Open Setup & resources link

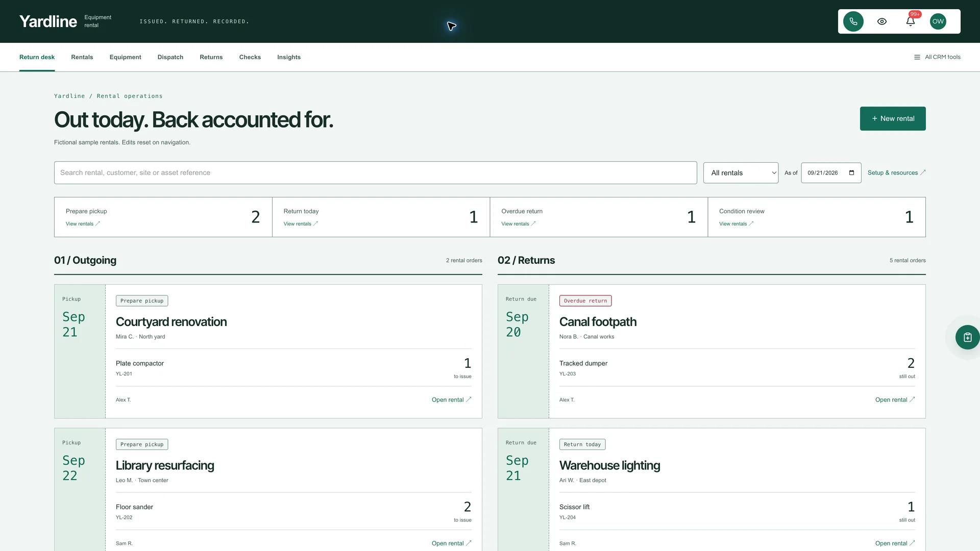[x=896, y=173]
